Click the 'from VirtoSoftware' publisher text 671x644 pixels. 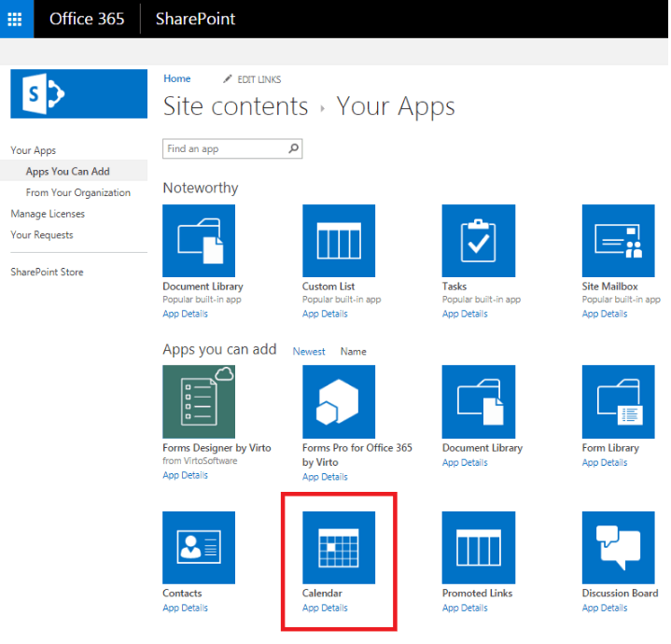pyautogui.click(x=200, y=461)
